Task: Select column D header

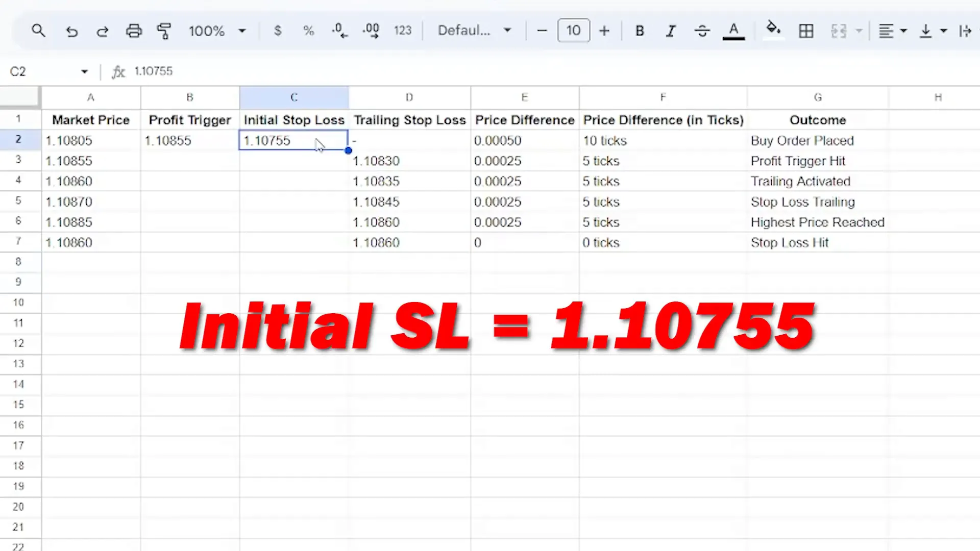Action: [x=409, y=97]
